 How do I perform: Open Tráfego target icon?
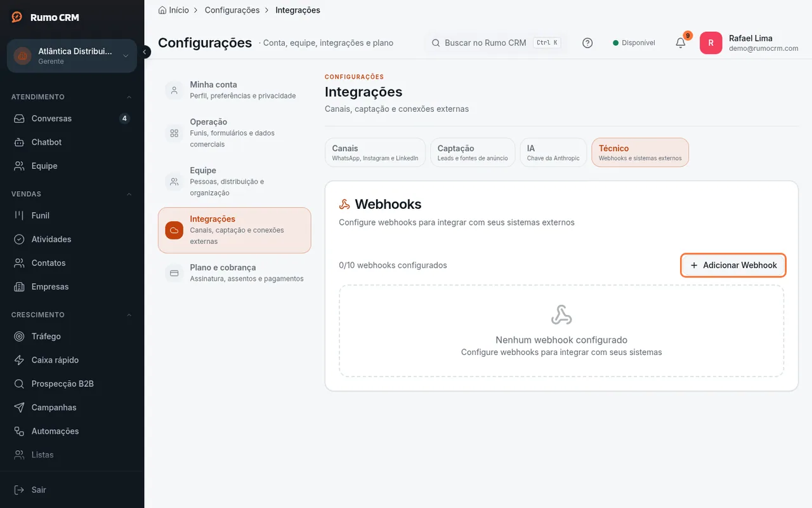tap(20, 337)
